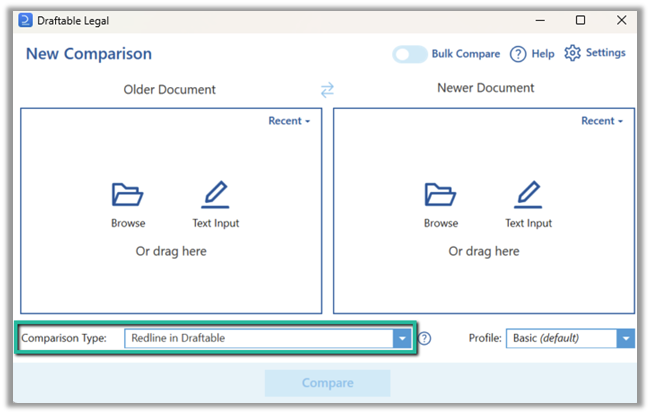Open Settings via the gear icon
The width and height of the screenshot is (650, 414).
(572, 53)
